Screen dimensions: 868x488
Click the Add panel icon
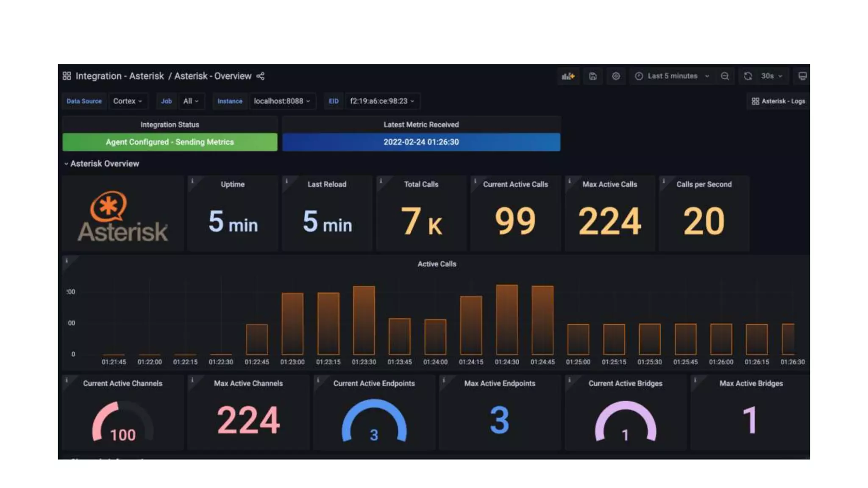coord(568,76)
